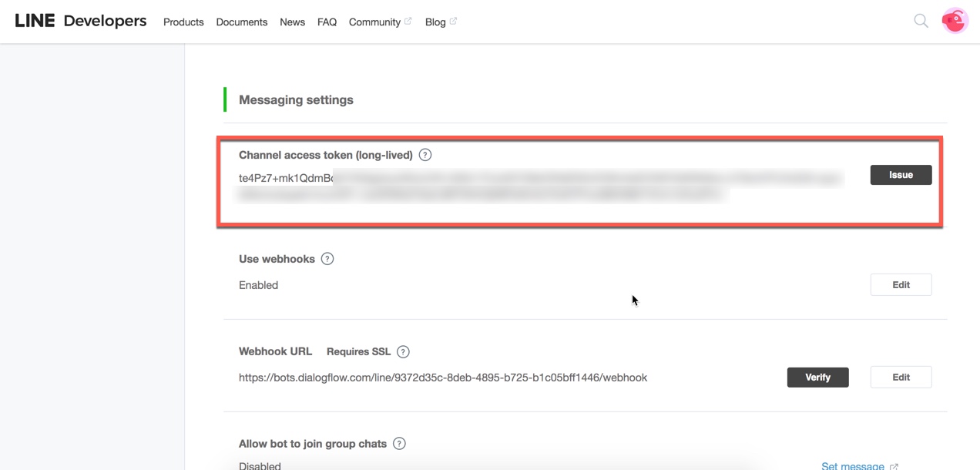The image size is (980, 470).
Task: Click help icon beside Channel access token
Action: tap(425, 155)
